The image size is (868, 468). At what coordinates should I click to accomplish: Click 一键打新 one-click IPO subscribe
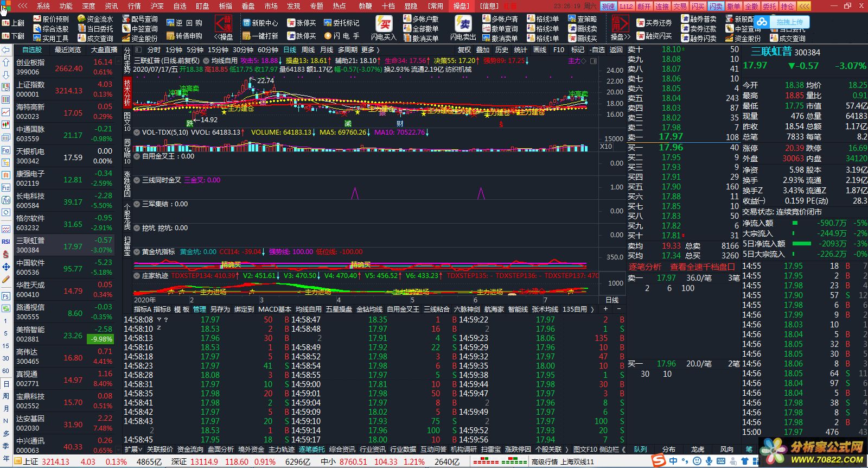point(260,36)
